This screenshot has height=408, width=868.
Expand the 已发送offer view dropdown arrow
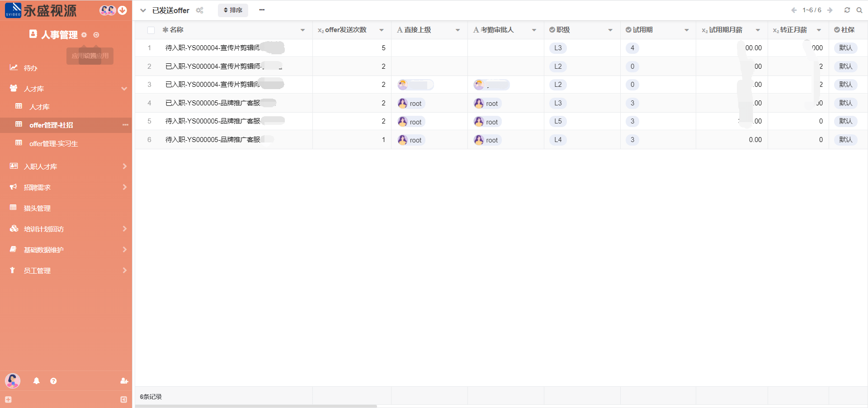tap(143, 10)
